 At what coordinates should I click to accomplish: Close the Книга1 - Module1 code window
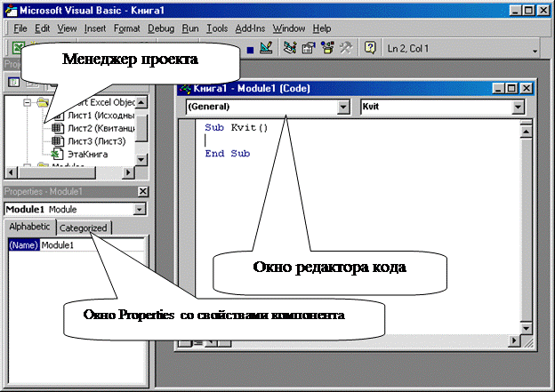(x=527, y=88)
